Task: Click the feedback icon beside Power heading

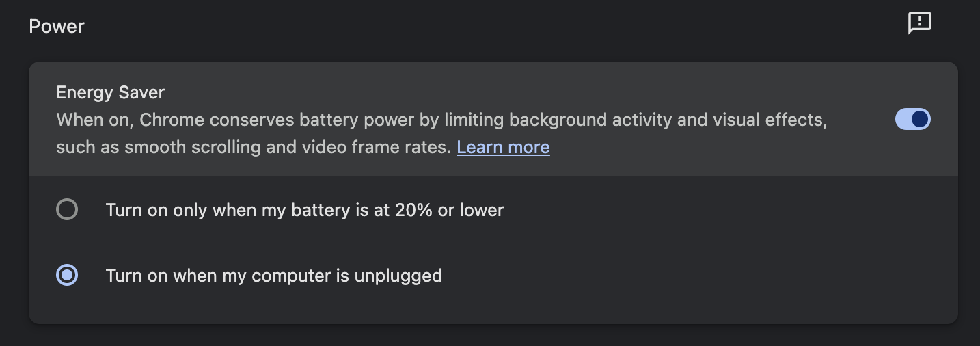Action: [x=919, y=23]
